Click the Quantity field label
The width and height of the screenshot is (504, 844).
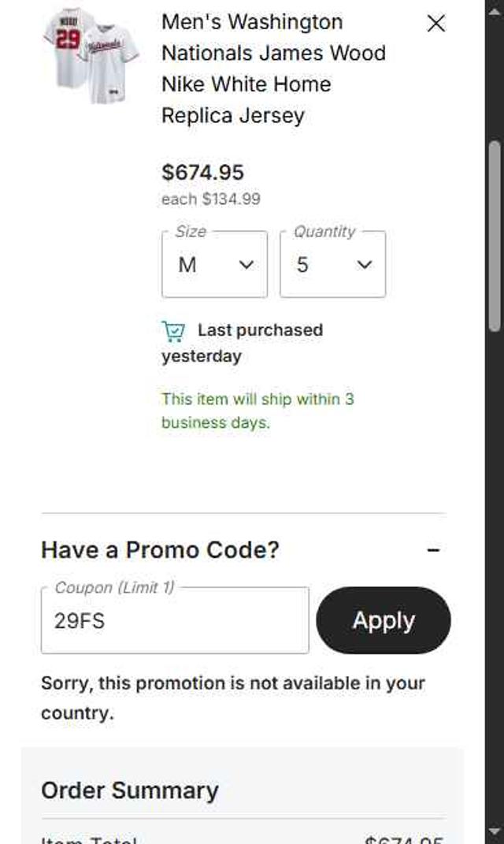[x=324, y=232]
